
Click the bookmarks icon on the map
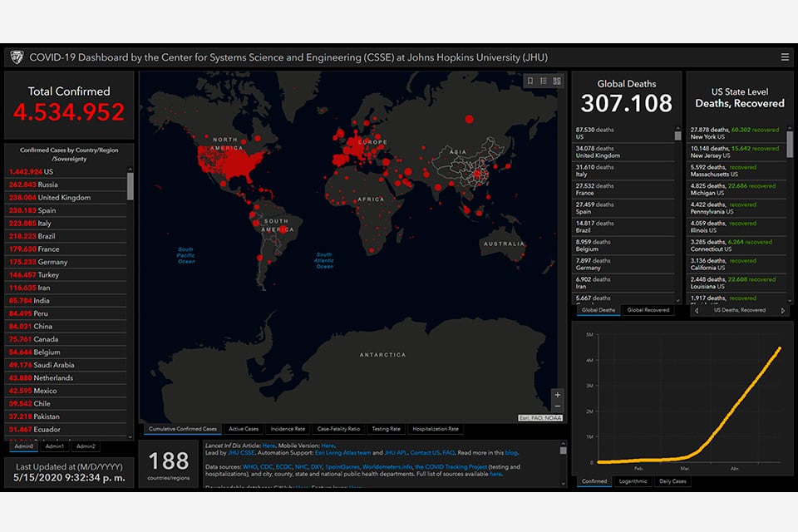[x=530, y=81]
